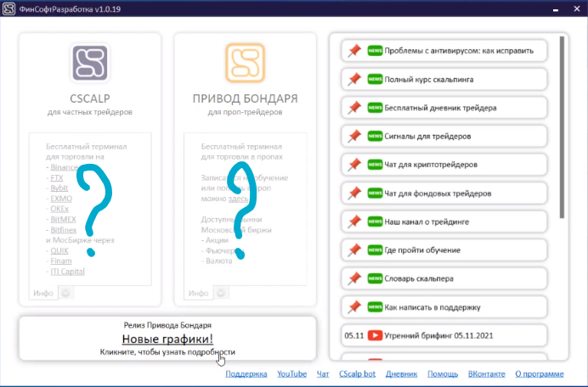Switch to second tab icon in CSCALP card

pyautogui.click(x=66, y=293)
